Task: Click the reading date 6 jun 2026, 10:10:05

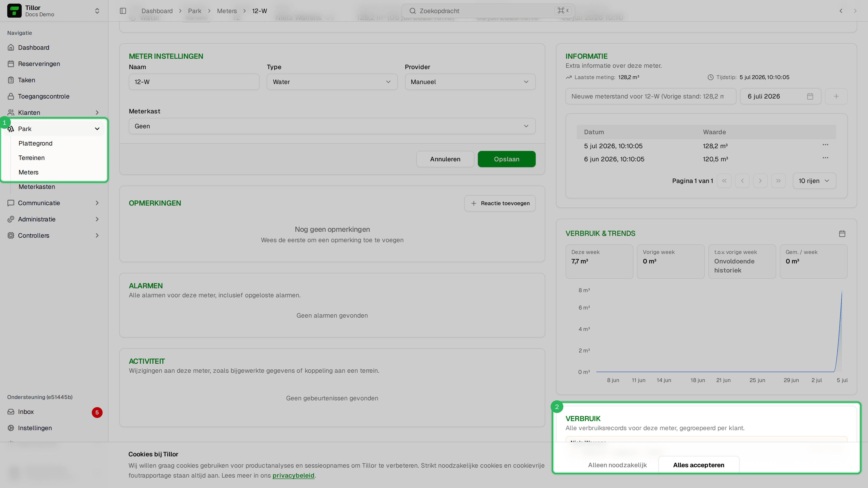Action: (614, 159)
